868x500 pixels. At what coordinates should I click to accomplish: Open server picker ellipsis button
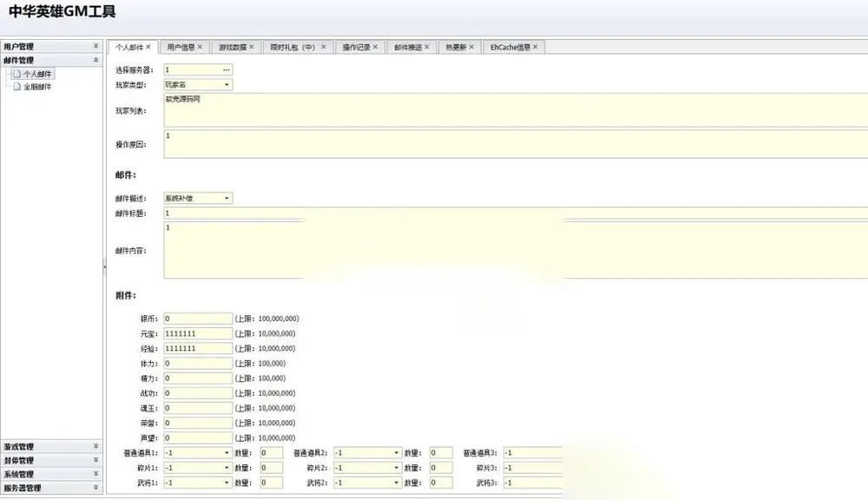pos(226,69)
